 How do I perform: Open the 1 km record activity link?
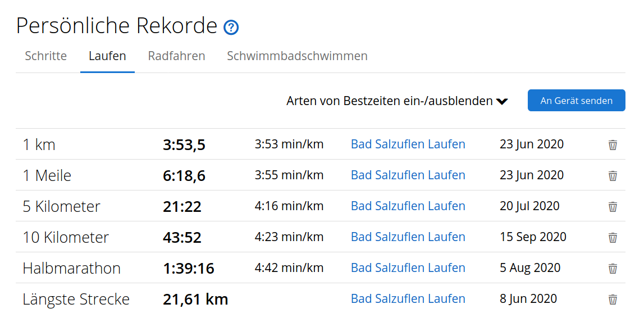click(408, 144)
